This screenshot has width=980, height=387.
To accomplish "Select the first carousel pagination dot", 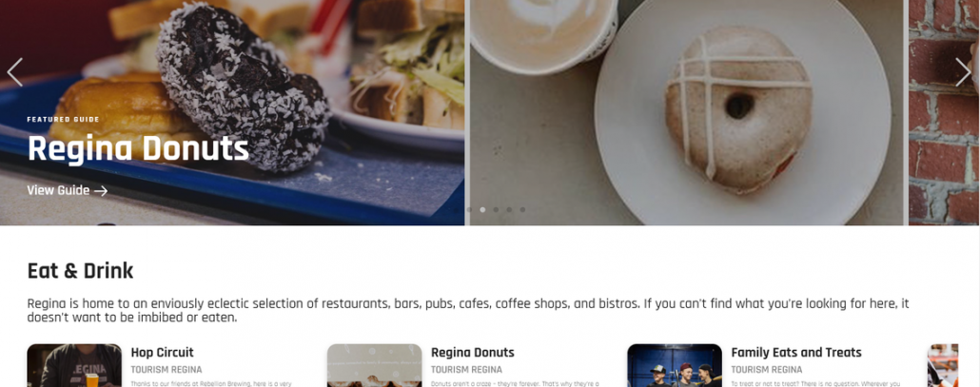I will pos(457,210).
